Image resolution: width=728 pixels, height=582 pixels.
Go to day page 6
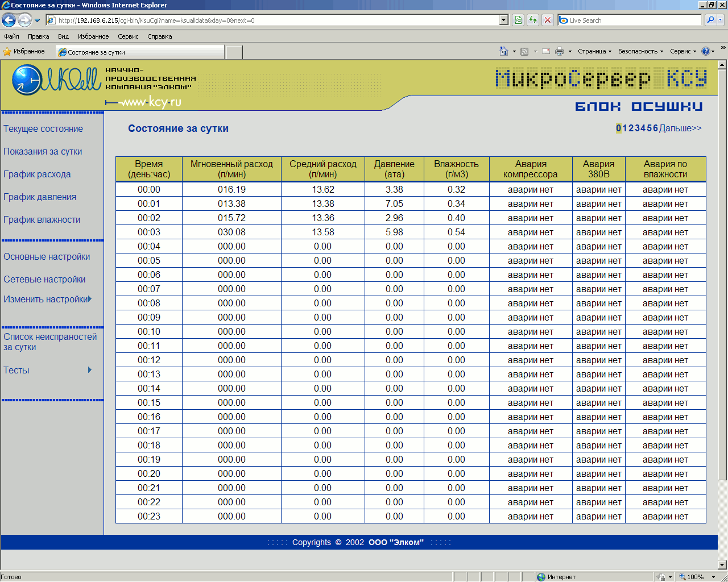655,128
